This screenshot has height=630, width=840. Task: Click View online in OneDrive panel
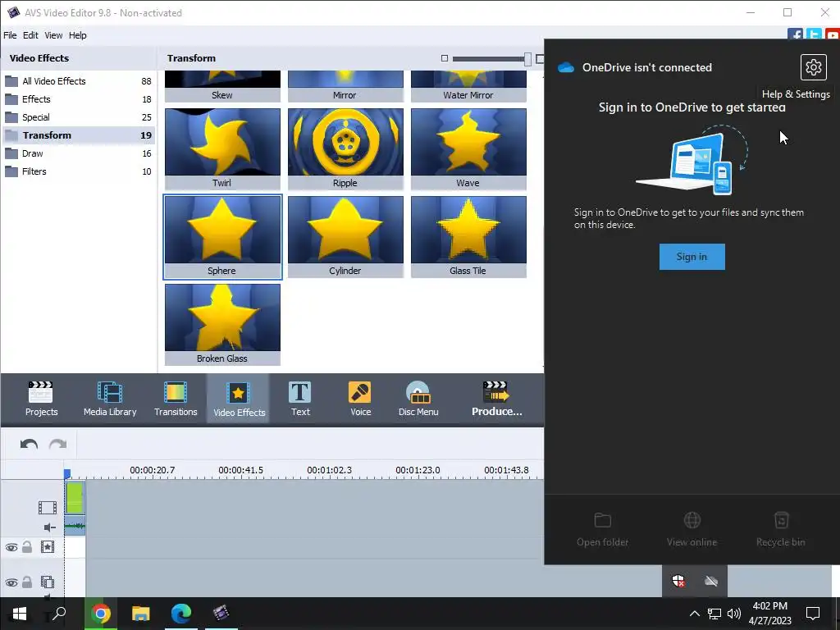692,530
